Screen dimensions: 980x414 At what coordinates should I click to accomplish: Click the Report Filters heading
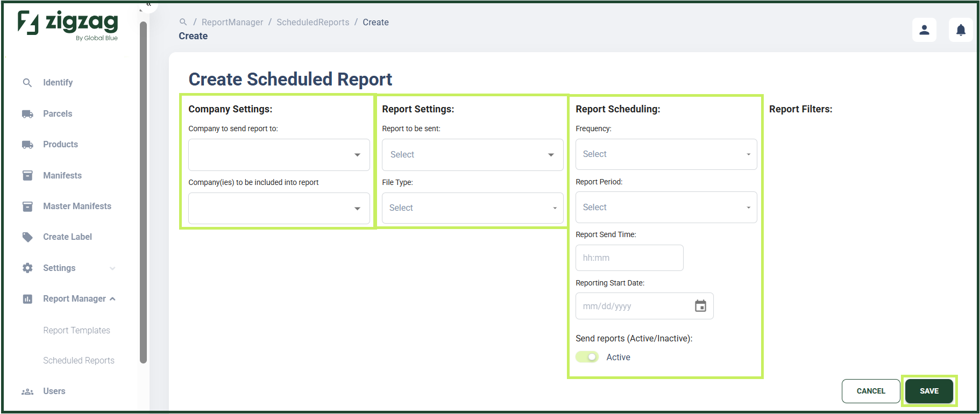click(x=800, y=109)
